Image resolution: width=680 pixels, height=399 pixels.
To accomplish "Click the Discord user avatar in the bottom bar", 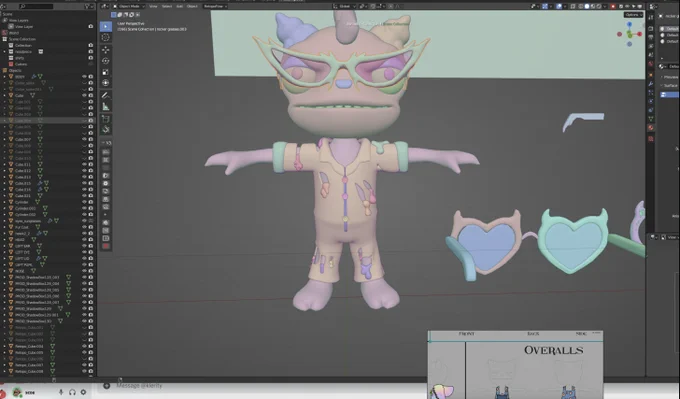I will click(17, 392).
